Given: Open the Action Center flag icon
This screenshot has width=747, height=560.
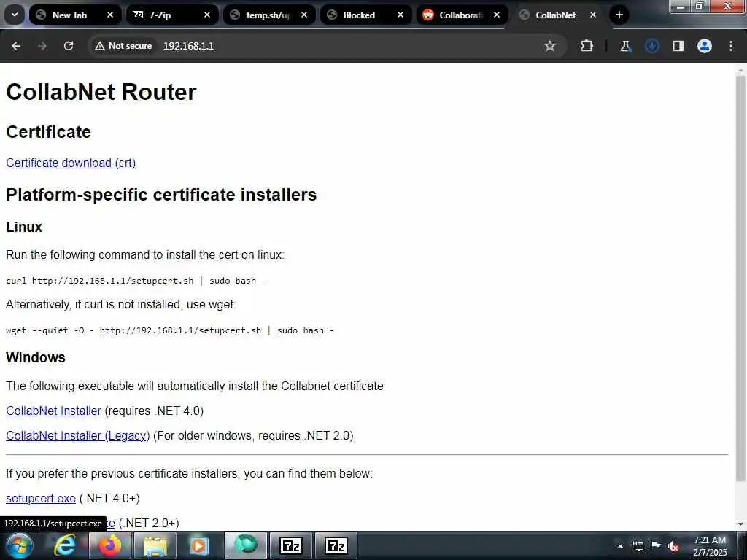Looking at the screenshot, I should 656,546.
